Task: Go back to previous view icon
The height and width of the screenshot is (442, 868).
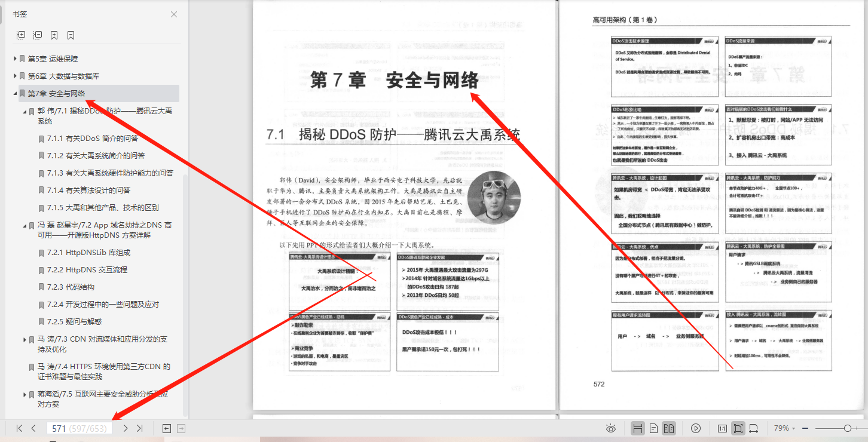Action: (x=167, y=428)
